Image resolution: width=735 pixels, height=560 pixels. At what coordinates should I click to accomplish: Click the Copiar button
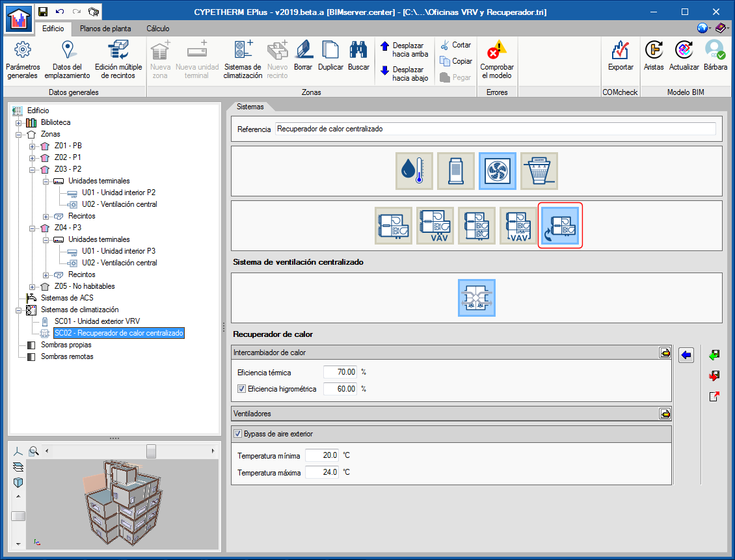(456, 61)
